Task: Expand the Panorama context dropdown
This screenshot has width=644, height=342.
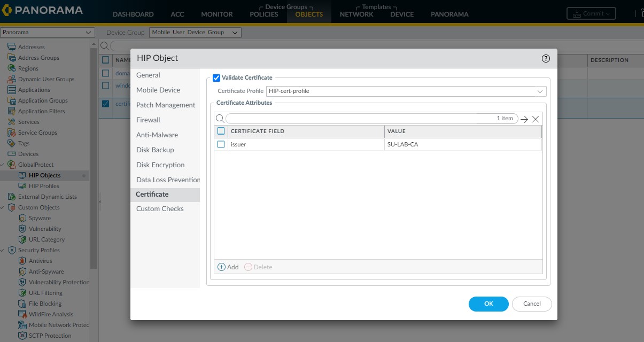Action: pyautogui.click(x=48, y=33)
